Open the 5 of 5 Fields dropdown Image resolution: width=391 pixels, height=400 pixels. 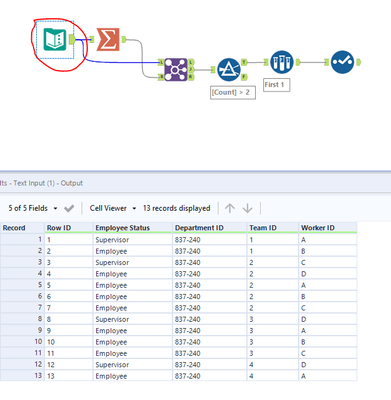pyautogui.click(x=33, y=208)
